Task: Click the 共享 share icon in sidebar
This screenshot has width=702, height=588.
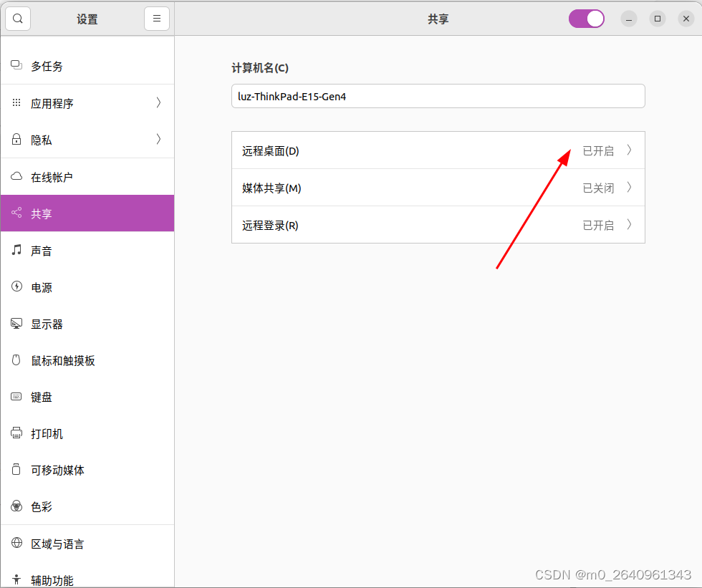Action: pyautogui.click(x=16, y=213)
